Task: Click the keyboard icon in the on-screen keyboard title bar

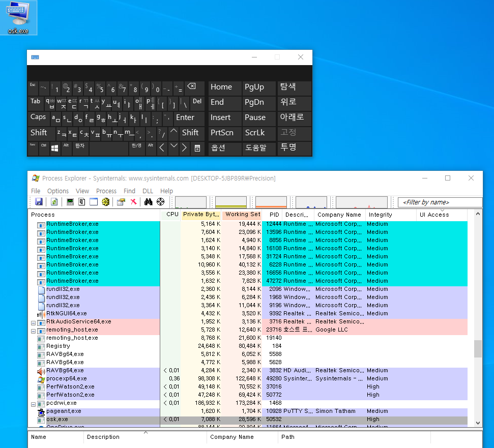Action: point(35,57)
